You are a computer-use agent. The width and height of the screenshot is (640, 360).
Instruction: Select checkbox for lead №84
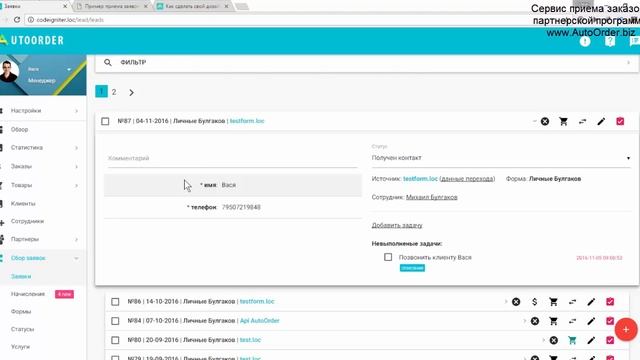tap(115, 321)
